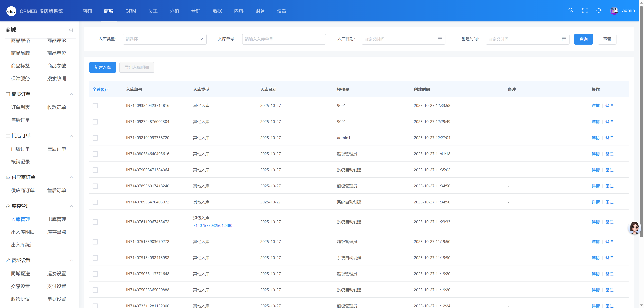Collapse the 库存管理 sidebar section
The image size is (644, 308).
71,206
